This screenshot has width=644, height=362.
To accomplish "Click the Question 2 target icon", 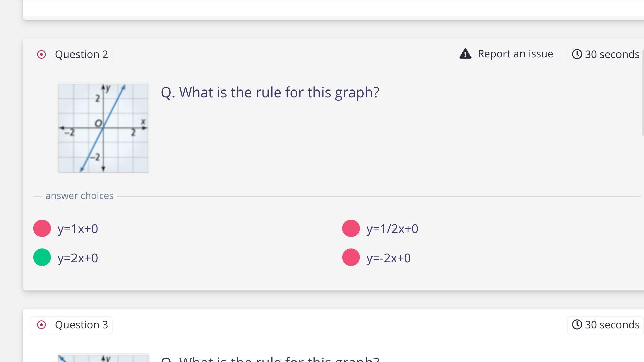I will 41,54.
